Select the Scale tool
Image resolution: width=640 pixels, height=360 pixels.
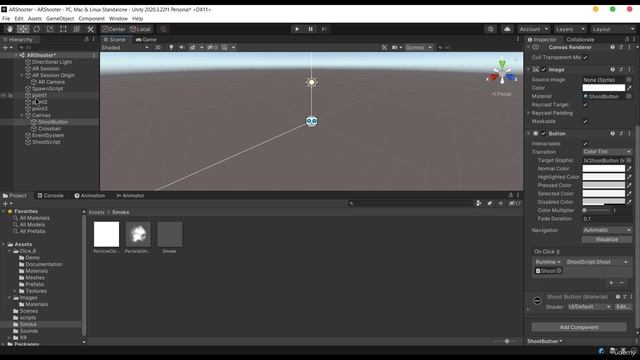tap(50, 29)
